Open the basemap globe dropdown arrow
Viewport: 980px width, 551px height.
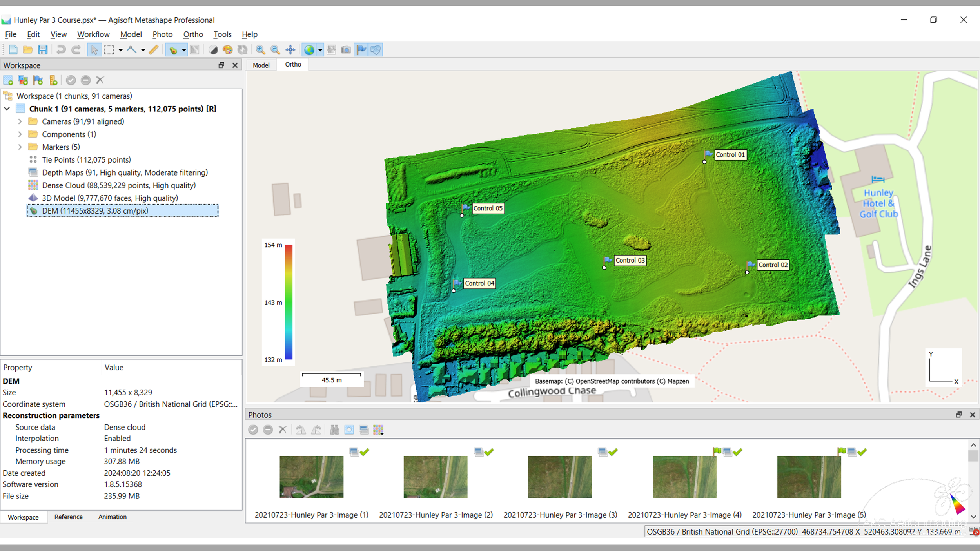(320, 50)
